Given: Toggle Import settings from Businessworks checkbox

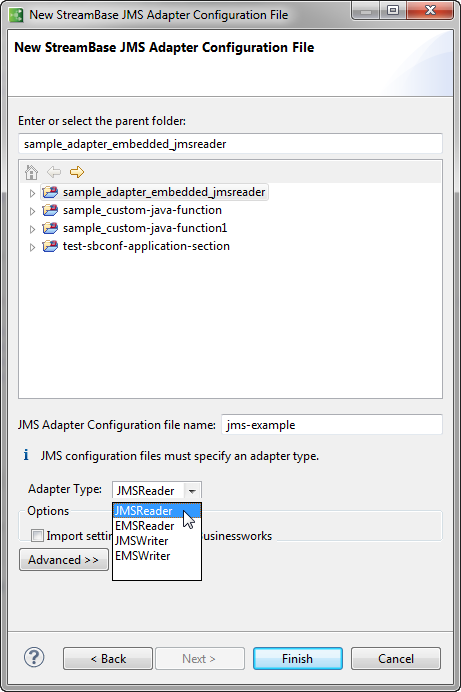Looking at the screenshot, I should (37, 536).
